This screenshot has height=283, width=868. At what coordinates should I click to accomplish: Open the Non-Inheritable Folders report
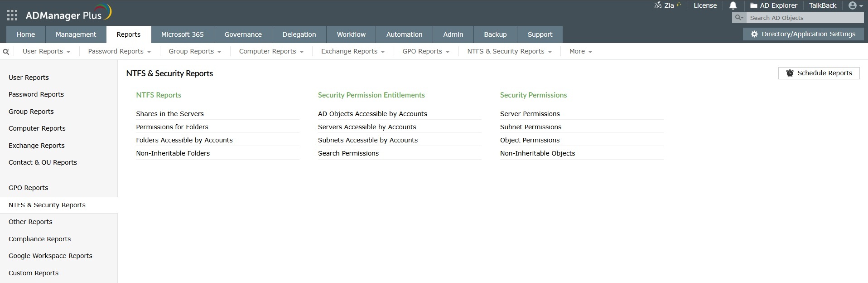pyautogui.click(x=173, y=153)
